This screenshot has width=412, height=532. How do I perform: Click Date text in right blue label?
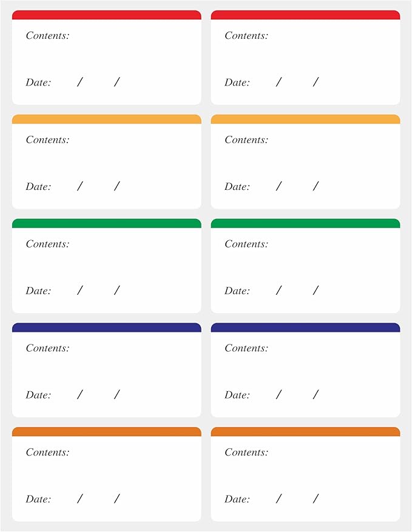[x=237, y=395]
